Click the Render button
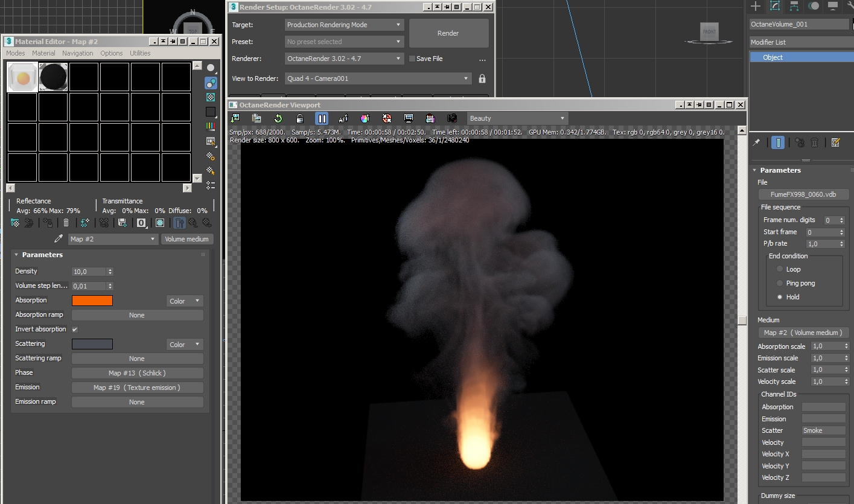Screen dimensions: 854x504 (x=448, y=33)
